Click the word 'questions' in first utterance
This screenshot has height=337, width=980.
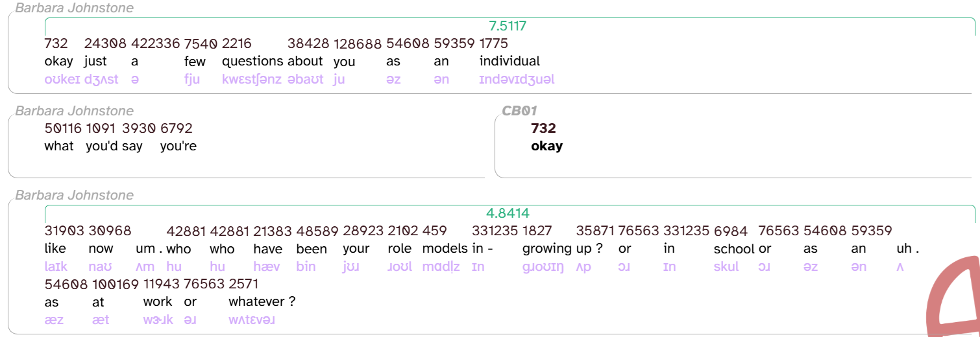(x=252, y=62)
